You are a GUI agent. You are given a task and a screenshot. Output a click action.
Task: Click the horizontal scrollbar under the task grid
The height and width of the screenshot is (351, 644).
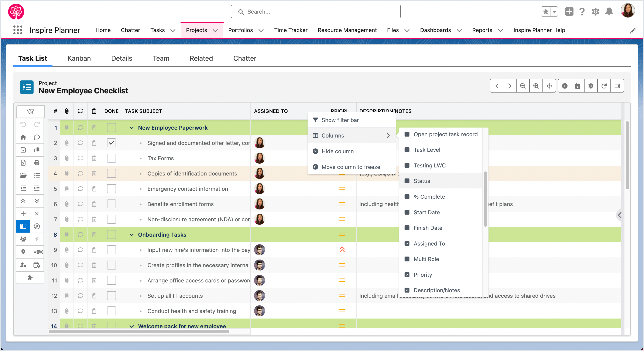pos(139,331)
